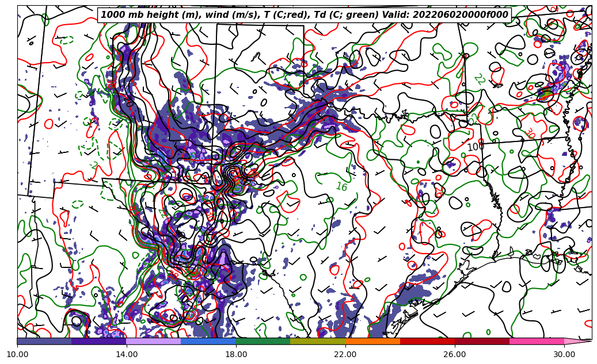Click the deep indigo colorbar segment
The width and height of the screenshot is (597, 364).
99,341
